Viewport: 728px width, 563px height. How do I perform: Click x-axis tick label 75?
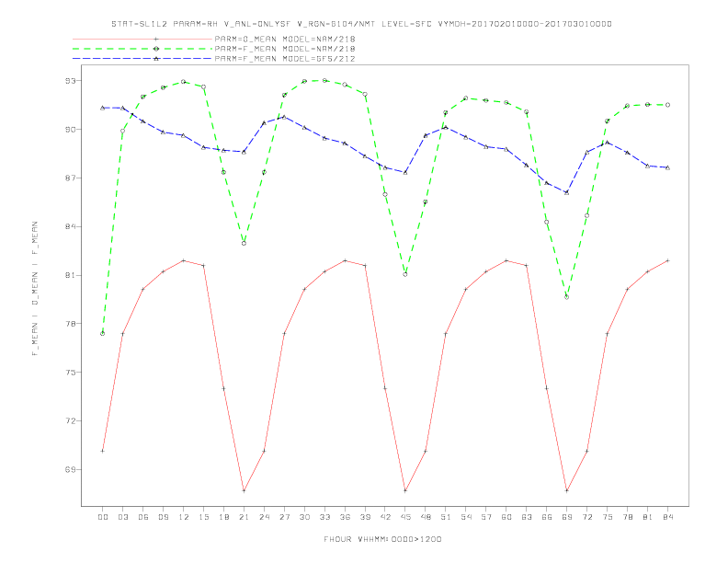click(608, 517)
